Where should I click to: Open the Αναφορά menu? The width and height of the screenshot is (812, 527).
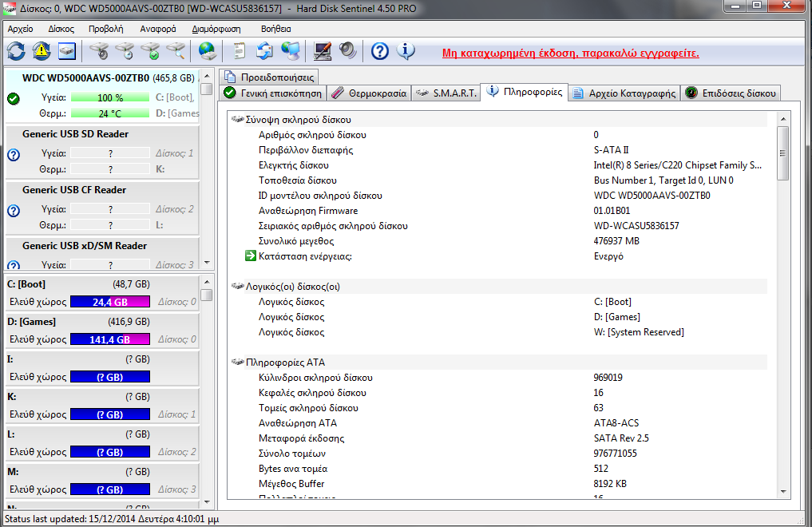tap(158, 29)
